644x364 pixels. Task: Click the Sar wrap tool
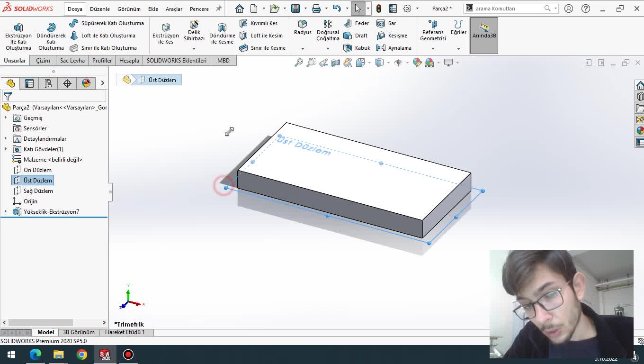[386, 23]
